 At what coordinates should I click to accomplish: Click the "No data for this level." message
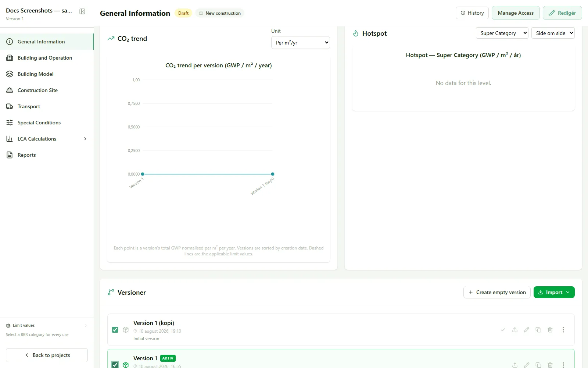(463, 83)
